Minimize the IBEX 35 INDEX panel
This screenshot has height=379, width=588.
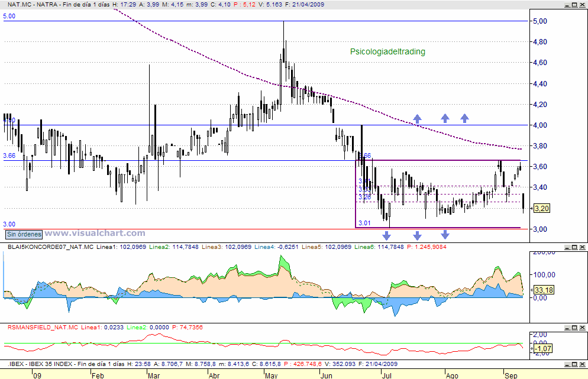click(568, 364)
